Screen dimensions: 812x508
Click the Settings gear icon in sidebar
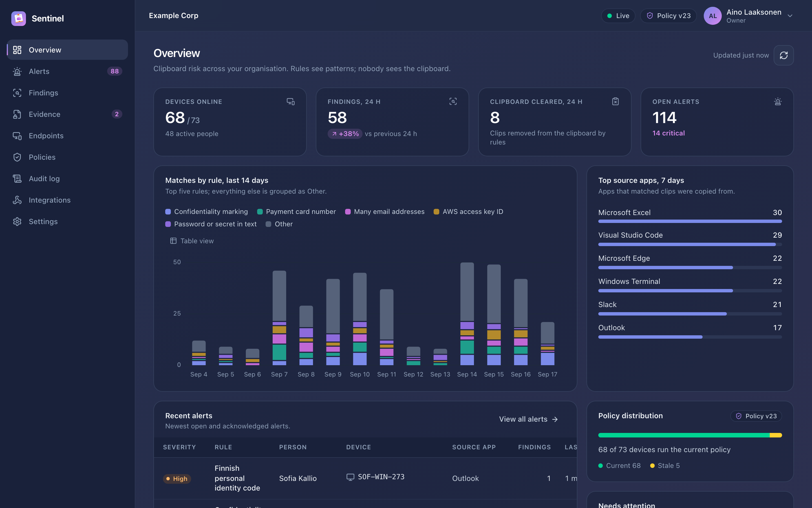[x=17, y=222]
